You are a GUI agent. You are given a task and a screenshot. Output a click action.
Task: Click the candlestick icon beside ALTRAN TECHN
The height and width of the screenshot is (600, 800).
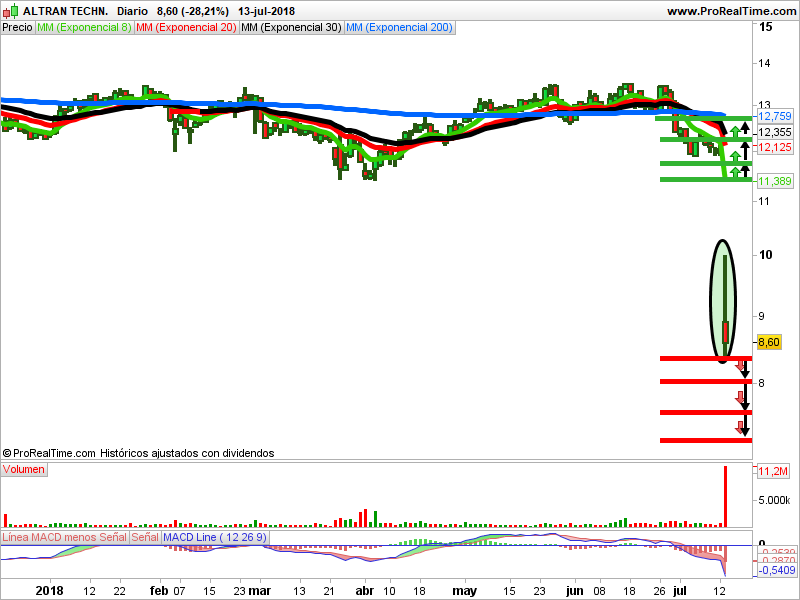11,11
